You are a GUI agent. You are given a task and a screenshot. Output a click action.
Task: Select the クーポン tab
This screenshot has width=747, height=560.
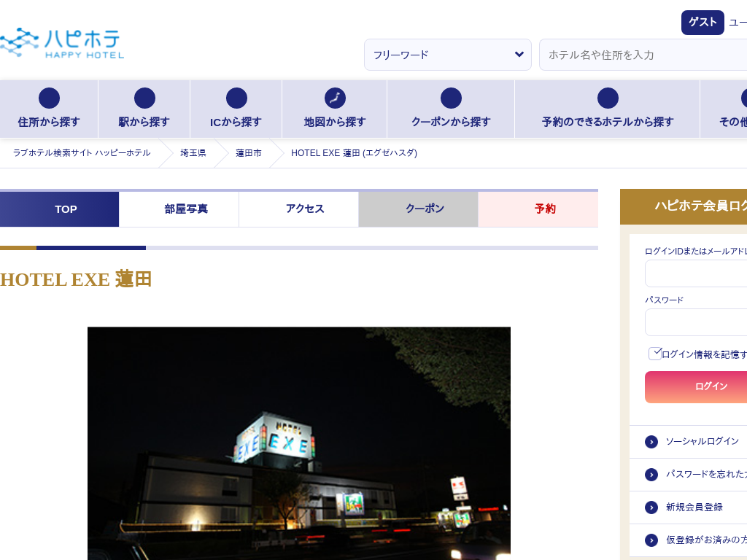[418, 209]
